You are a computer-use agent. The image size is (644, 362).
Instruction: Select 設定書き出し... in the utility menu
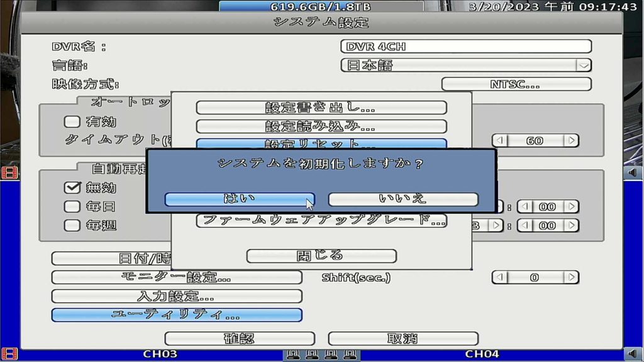click(x=321, y=108)
